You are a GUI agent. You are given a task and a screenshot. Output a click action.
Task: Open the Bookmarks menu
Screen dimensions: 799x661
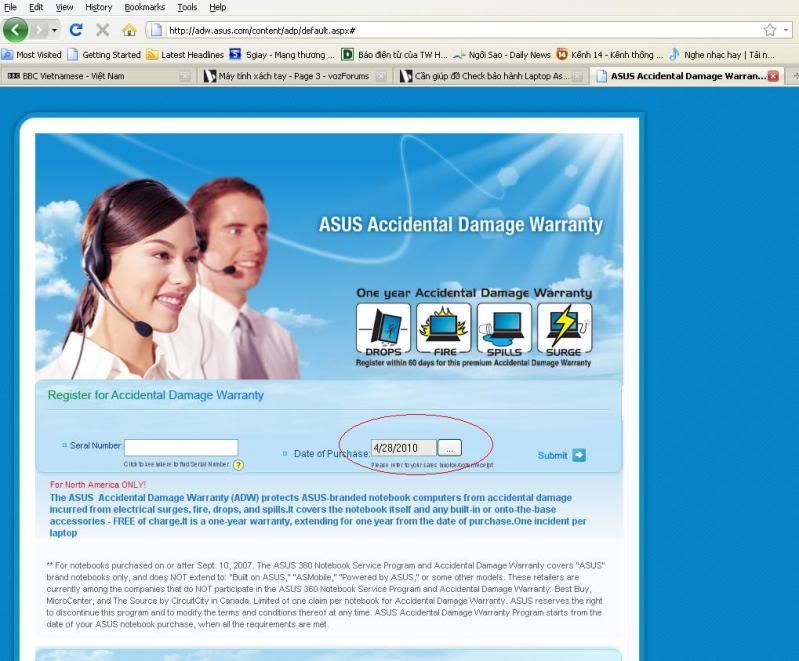tap(145, 7)
